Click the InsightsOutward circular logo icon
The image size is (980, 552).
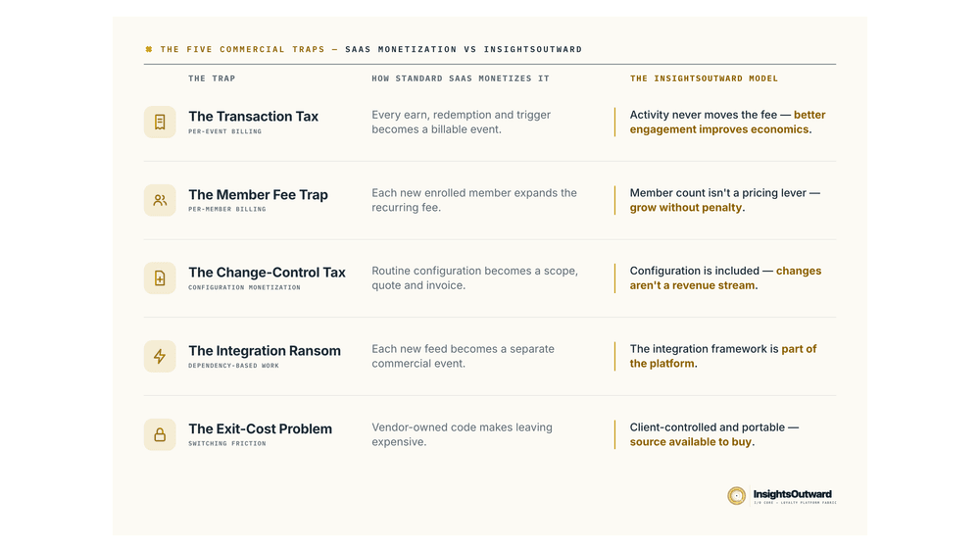pos(736,496)
